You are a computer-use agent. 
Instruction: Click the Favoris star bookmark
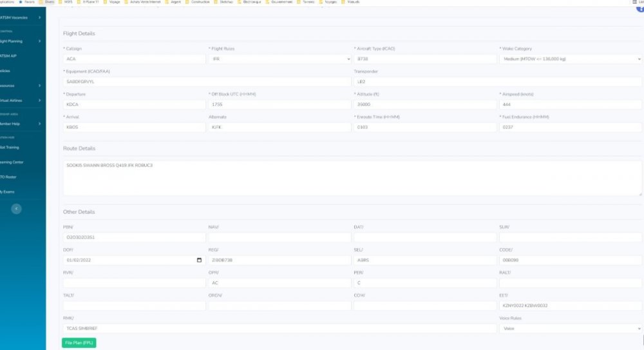coord(25,2)
